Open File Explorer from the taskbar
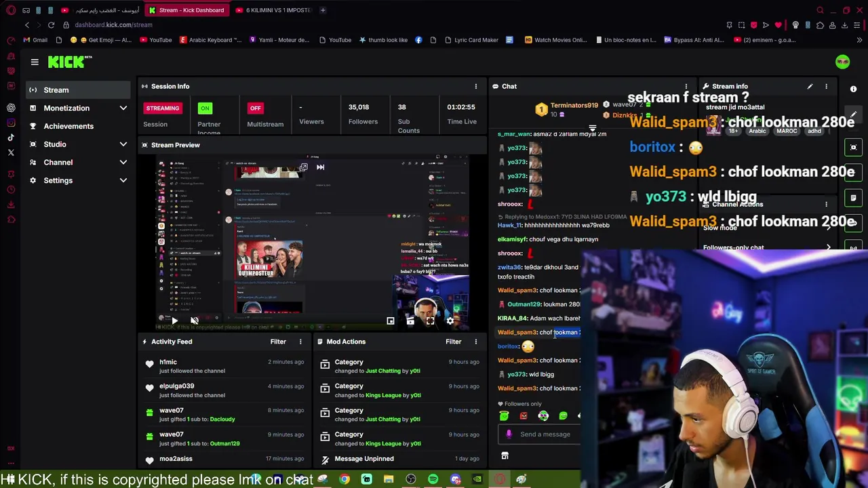The height and width of the screenshot is (488, 868). point(389,480)
